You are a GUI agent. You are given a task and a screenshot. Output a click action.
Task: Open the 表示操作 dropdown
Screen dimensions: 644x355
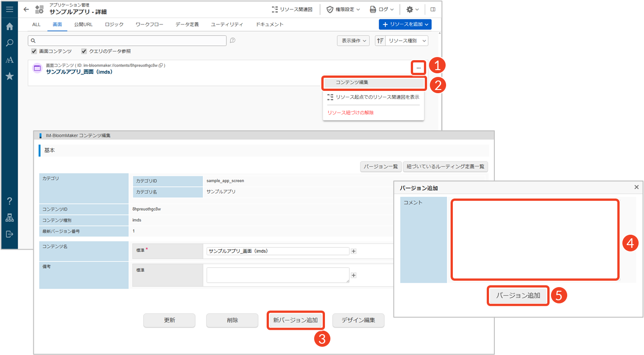pyautogui.click(x=353, y=41)
